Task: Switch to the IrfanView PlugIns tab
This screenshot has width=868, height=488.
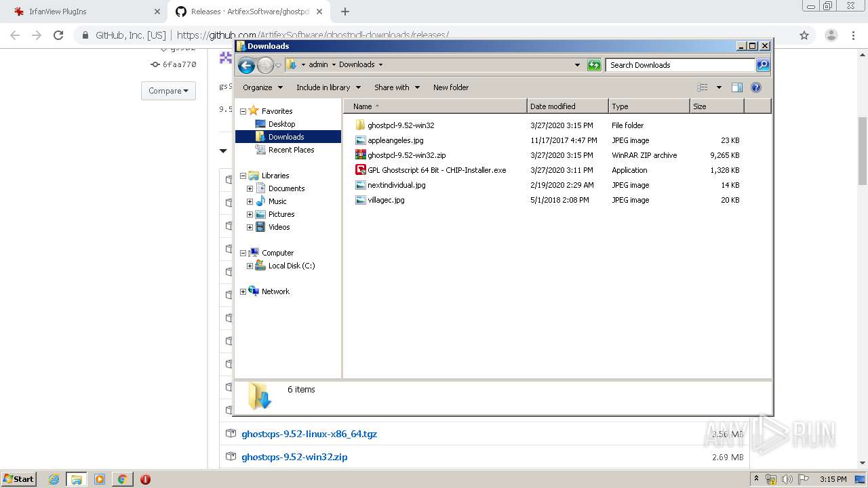Action: click(85, 12)
